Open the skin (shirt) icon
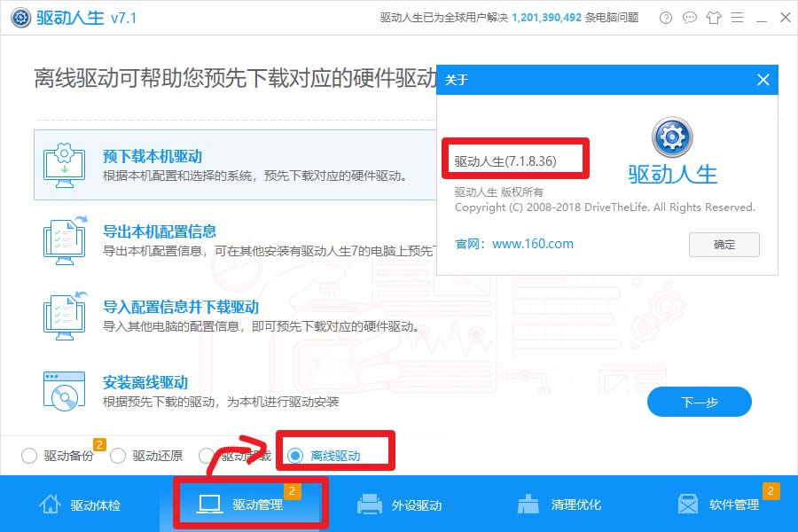Image resolution: width=798 pixels, height=532 pixels. (x=714, y=18)
